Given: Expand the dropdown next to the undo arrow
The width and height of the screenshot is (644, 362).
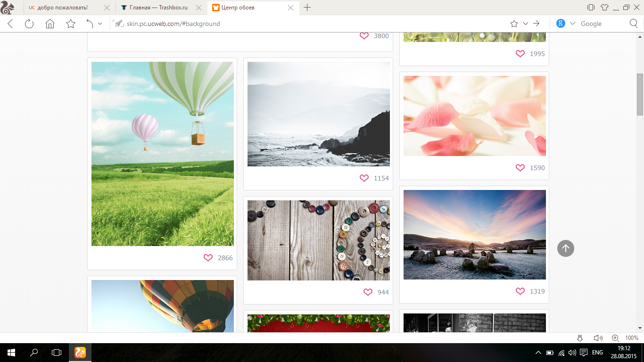Looking at the screenshot, I should 100,24.
